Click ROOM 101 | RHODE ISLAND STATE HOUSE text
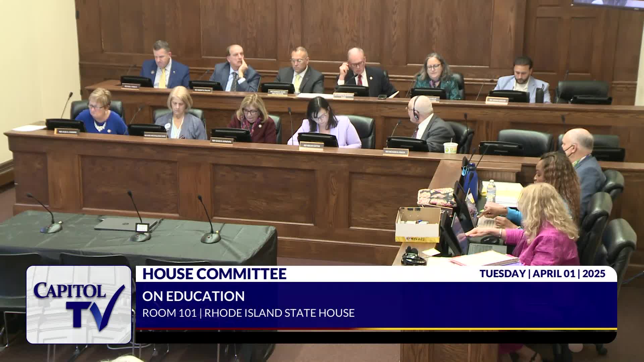This screenshot has width=644, height=362. pyautogui.click(x=248, y=313)
